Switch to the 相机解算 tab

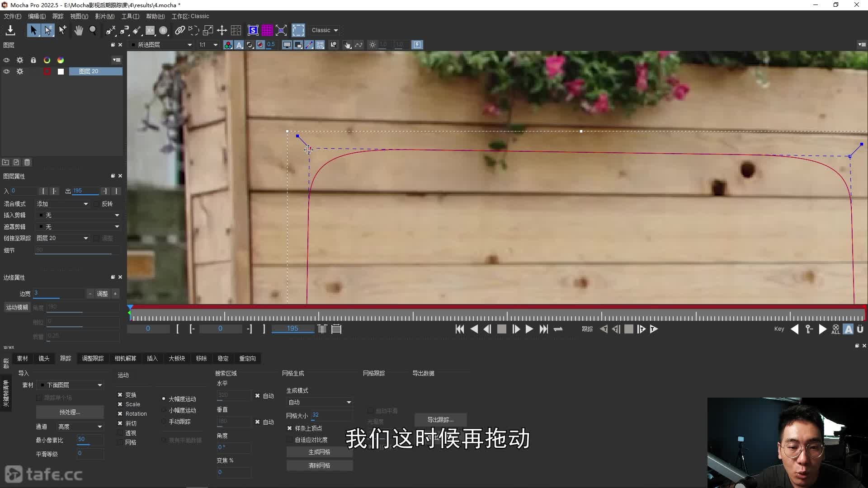click(x=125, y=359)
